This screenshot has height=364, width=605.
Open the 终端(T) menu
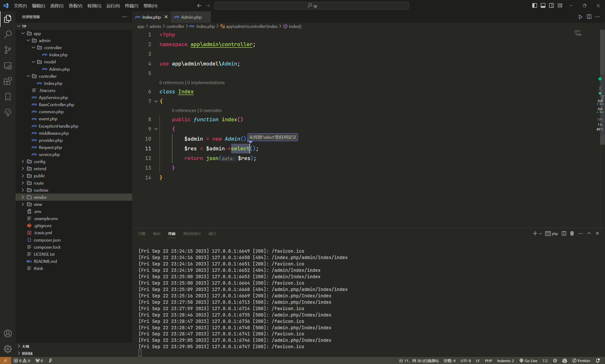coord(131,6)
